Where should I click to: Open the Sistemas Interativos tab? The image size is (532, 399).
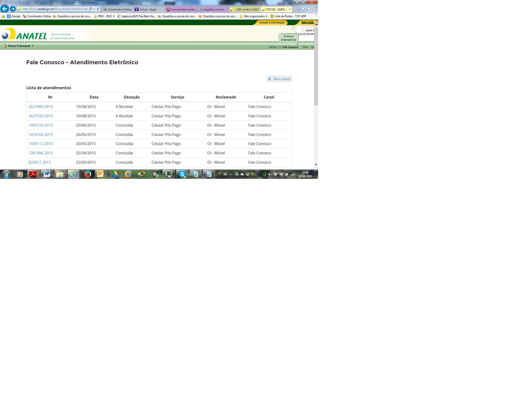point(288,38)
